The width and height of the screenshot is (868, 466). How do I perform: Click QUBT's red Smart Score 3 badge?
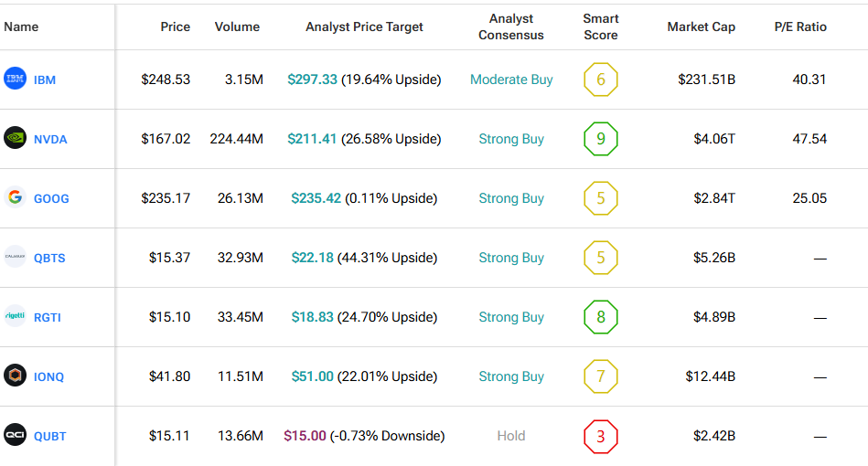coord(601,436)
